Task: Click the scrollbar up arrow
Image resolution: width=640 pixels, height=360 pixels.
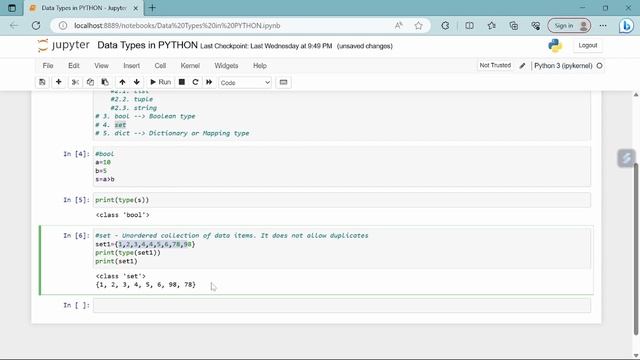Action: click(x=636, y=95)
